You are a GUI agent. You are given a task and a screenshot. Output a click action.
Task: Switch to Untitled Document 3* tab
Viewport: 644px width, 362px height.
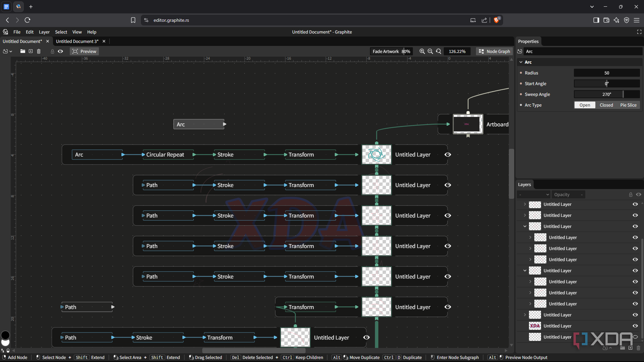click(77, 41)
